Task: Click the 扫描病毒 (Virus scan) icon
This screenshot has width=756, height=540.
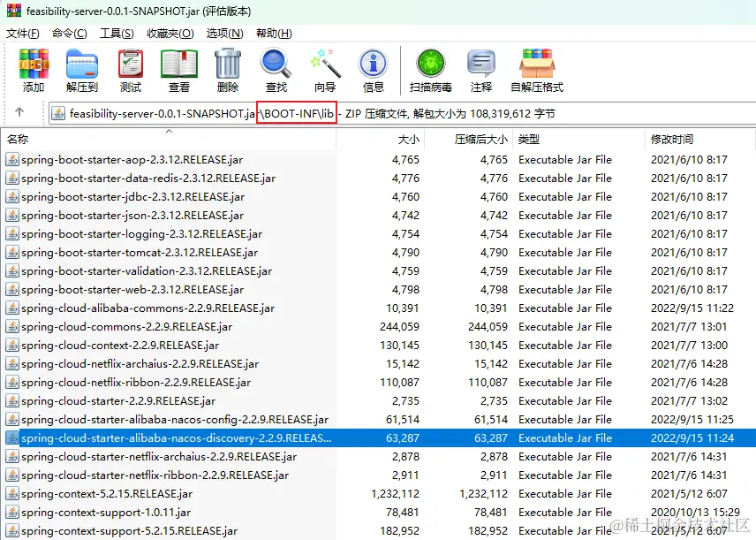Action: [431, 64]
